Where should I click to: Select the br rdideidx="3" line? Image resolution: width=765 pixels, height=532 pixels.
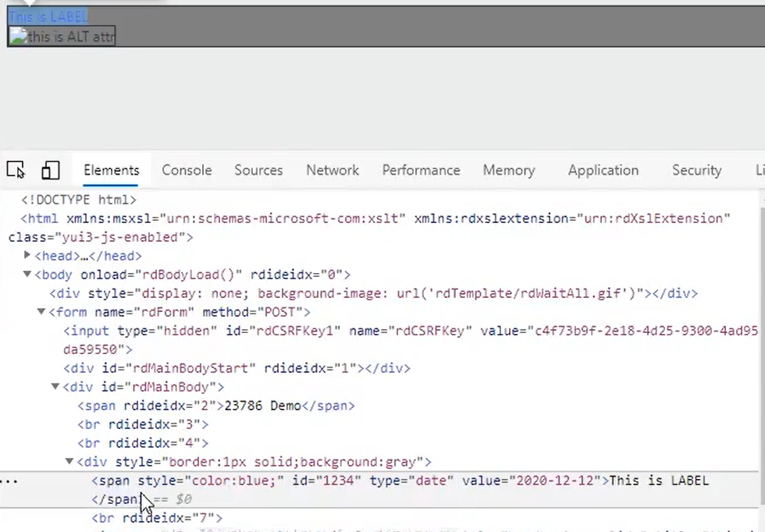[143, 424]
